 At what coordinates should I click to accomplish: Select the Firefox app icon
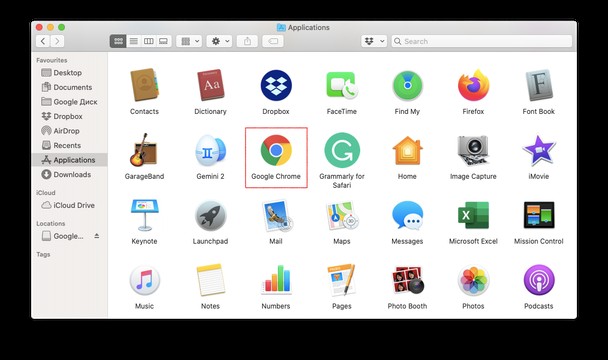point(473,85)
